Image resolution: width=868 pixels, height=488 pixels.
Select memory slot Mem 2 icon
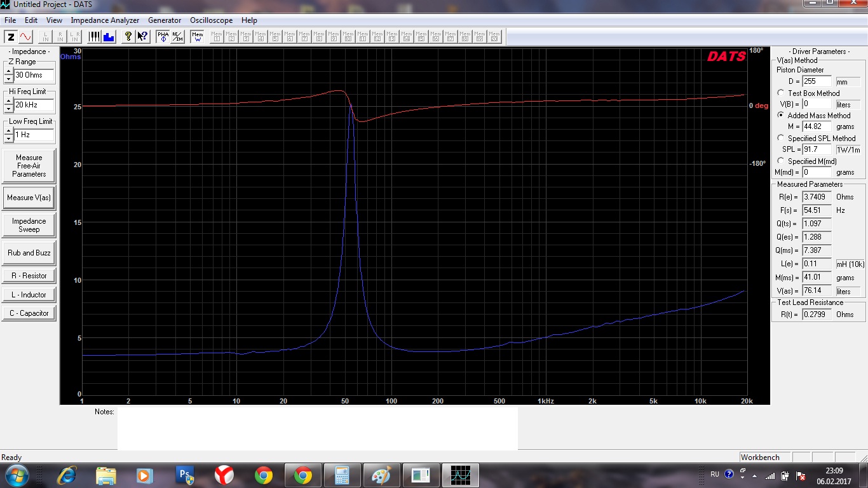[x=231, y=37]
